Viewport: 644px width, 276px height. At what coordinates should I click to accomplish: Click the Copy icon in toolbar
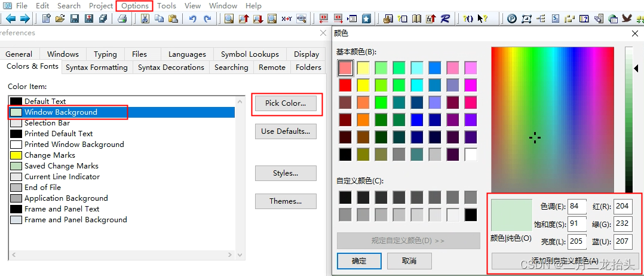pos(159,19)
